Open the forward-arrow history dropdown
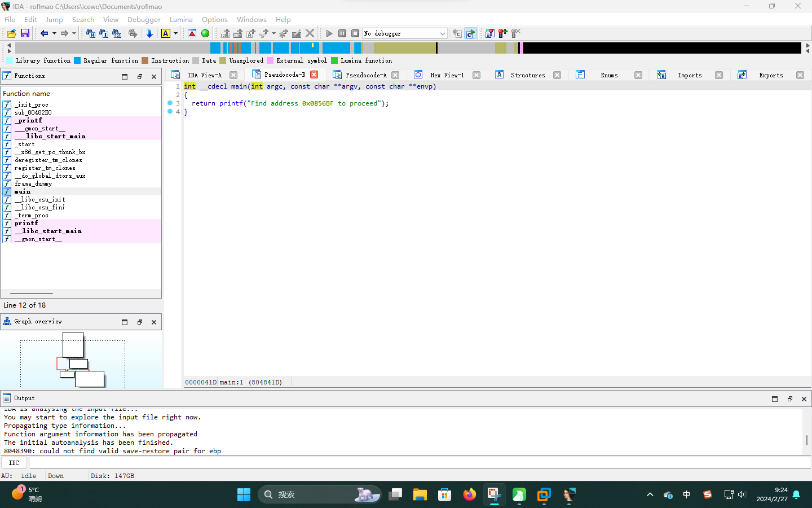812x508 pixels. [74, 33]
